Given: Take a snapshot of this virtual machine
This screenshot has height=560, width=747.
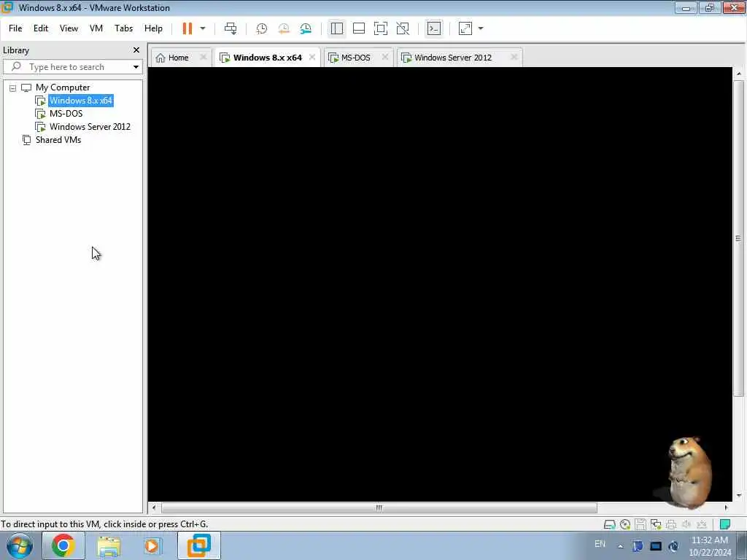Looking at the screenshot, I should 262,28.
